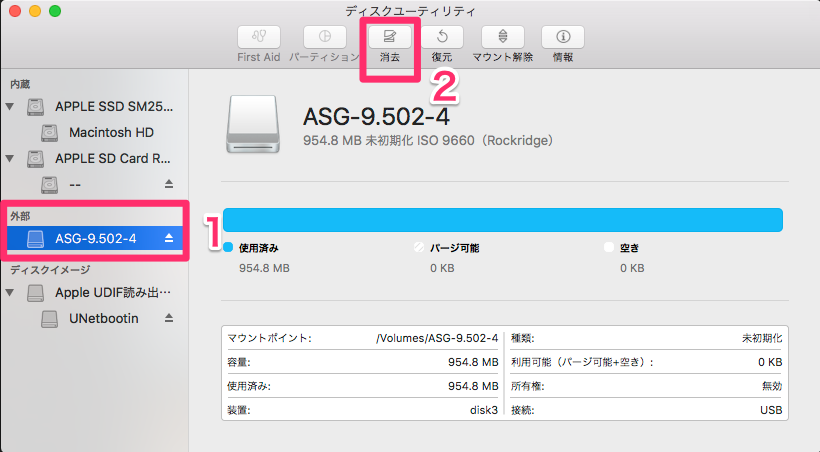
Task: Eject the ASG-9.502-4 external volume
Action: pos(169,238)
